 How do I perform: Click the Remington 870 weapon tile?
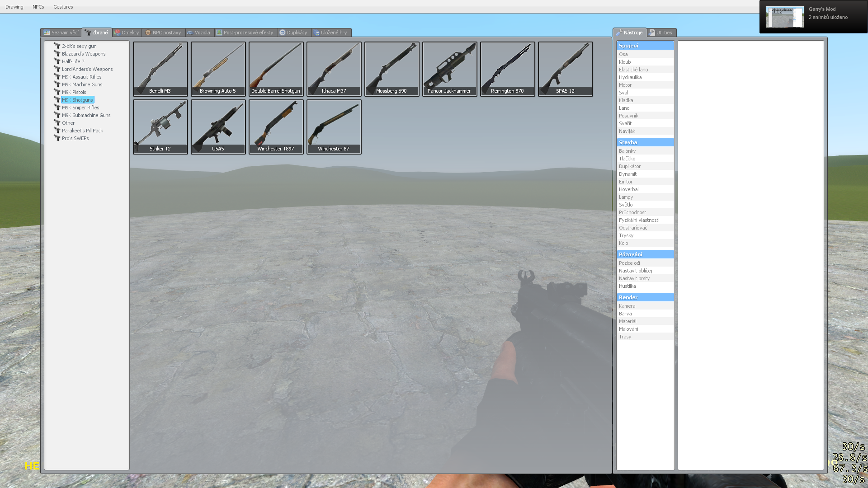pos(508,69)
